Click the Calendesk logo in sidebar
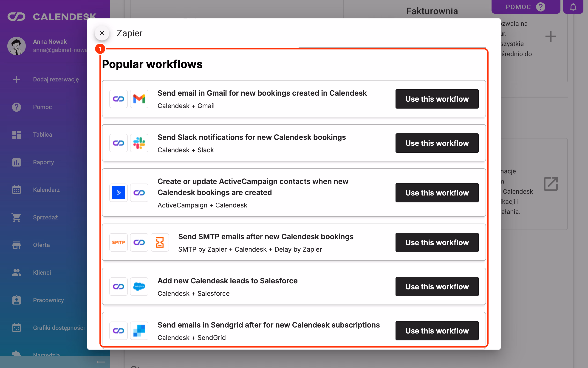Viewport: 588px width, 368px height. click(52, 17)
